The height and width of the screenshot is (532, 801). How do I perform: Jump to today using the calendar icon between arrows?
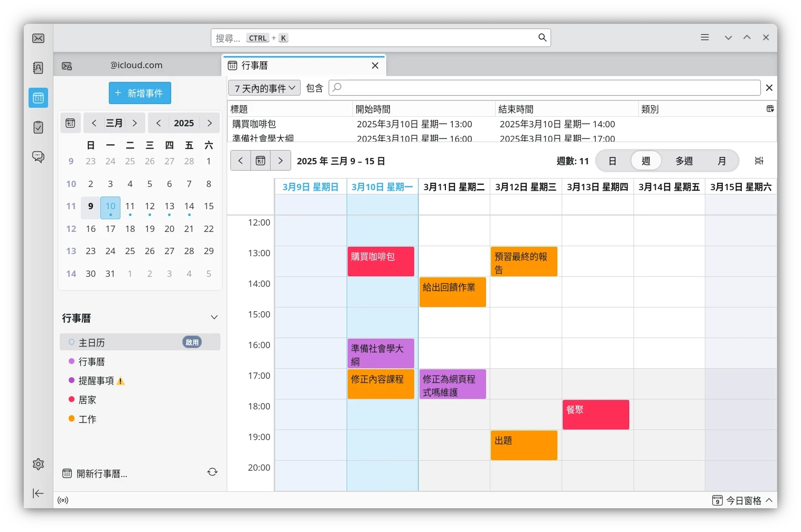point(260,160)
